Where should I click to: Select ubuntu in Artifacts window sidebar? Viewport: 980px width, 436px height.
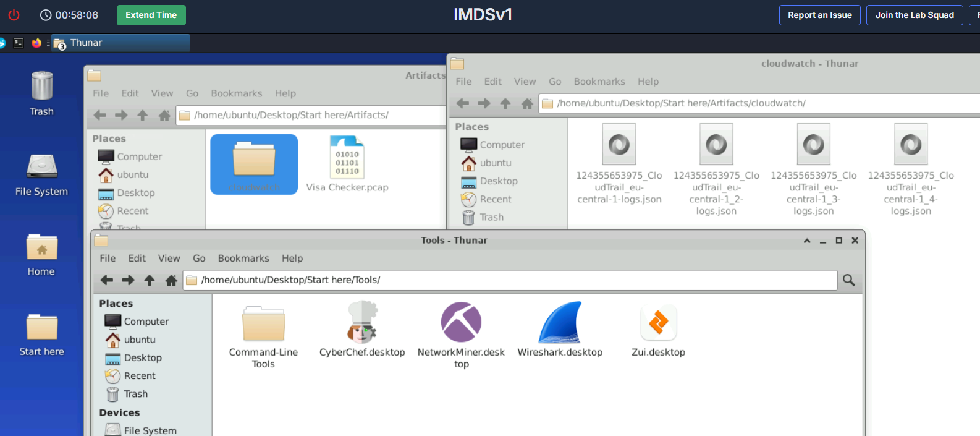pos(124,175)
